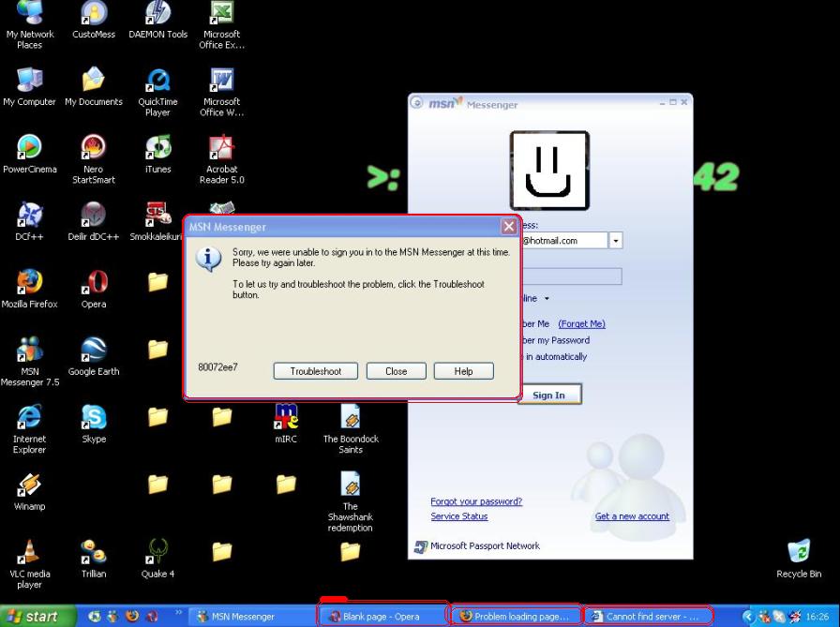Screen dimensions: 840x627
Task: Click the Microsoft Passport Network label
Action: 485,546
